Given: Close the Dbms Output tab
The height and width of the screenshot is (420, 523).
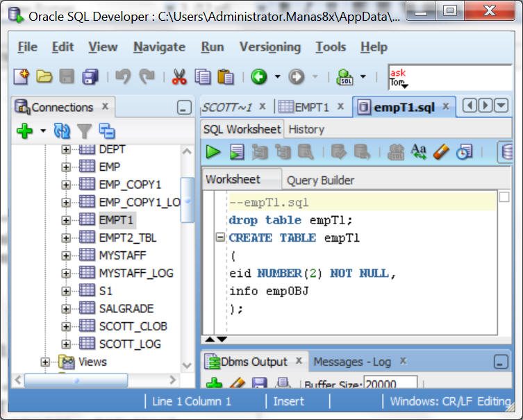Looking at the screenshot, I should [299, 360].
